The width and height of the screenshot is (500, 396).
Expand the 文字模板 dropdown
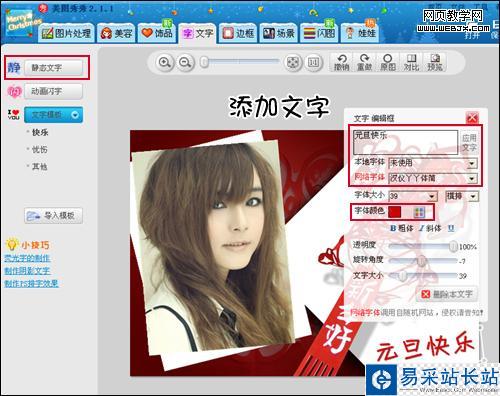53,115
